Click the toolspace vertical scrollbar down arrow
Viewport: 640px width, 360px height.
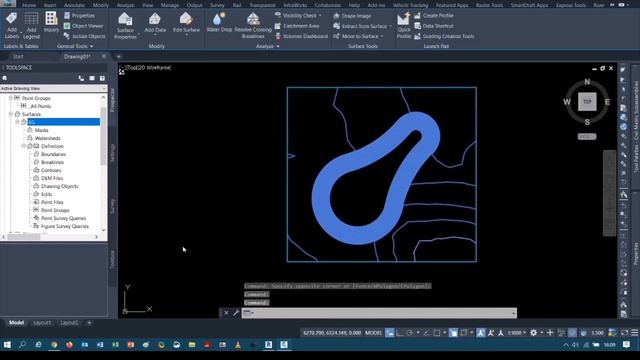click(x=103, y=230)
